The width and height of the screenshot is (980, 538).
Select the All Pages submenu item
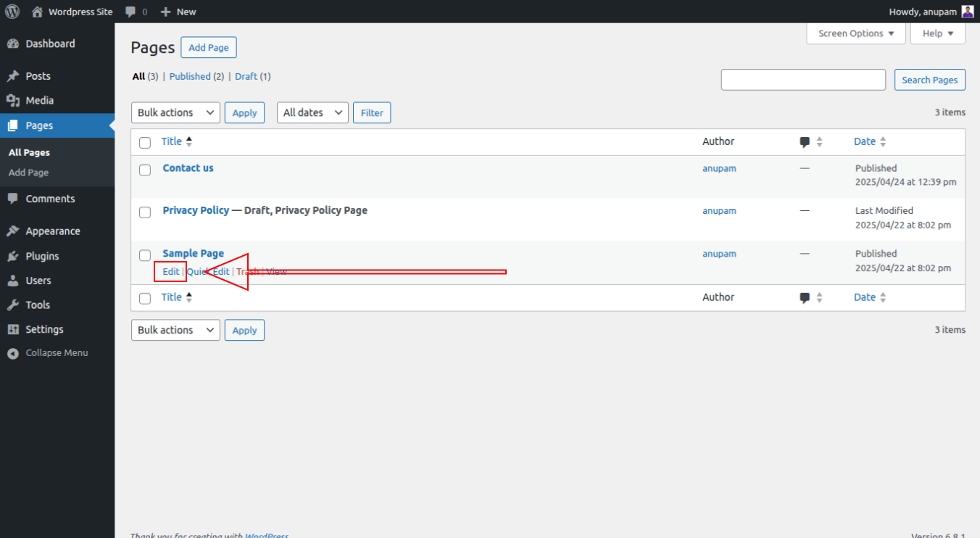tap(29, 152)
